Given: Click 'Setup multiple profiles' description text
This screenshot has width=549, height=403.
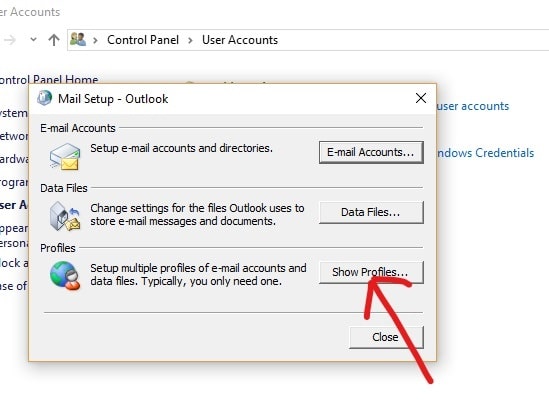Looking at the screenshot, I should 198,275.
